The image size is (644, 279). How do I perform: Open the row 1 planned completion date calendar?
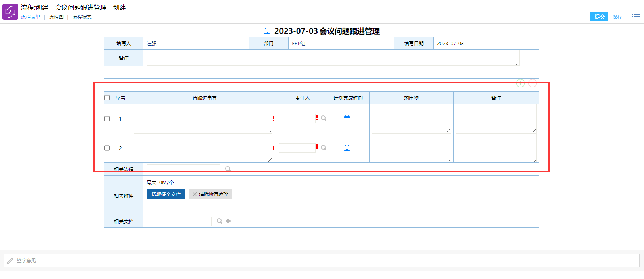pos(347,119)
